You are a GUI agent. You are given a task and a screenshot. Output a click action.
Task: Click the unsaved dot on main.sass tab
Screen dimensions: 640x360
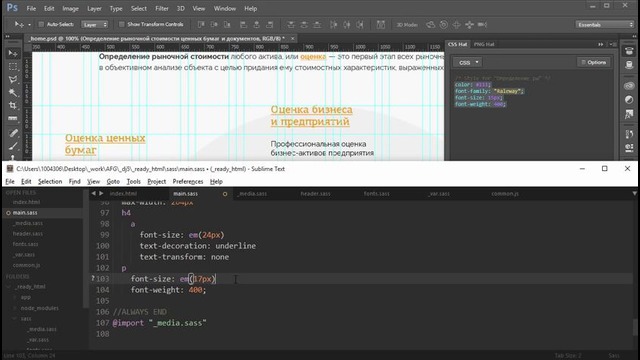tap(225, 194)
